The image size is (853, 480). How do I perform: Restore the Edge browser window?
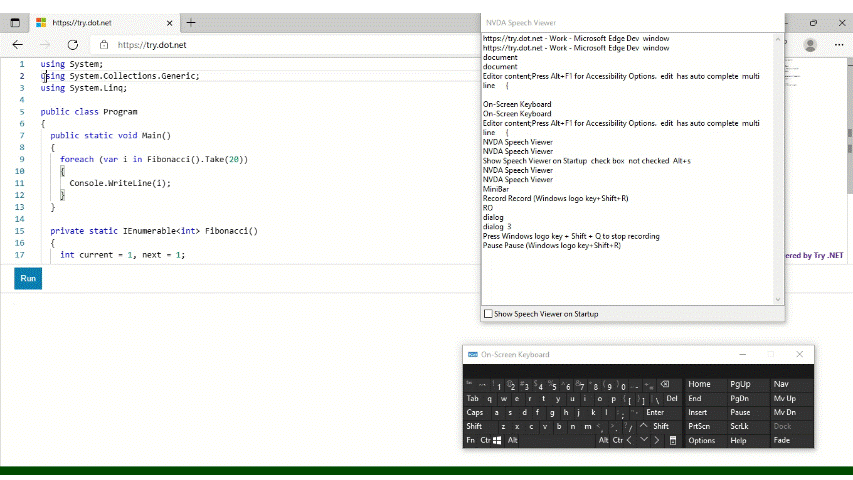point(813,23)
